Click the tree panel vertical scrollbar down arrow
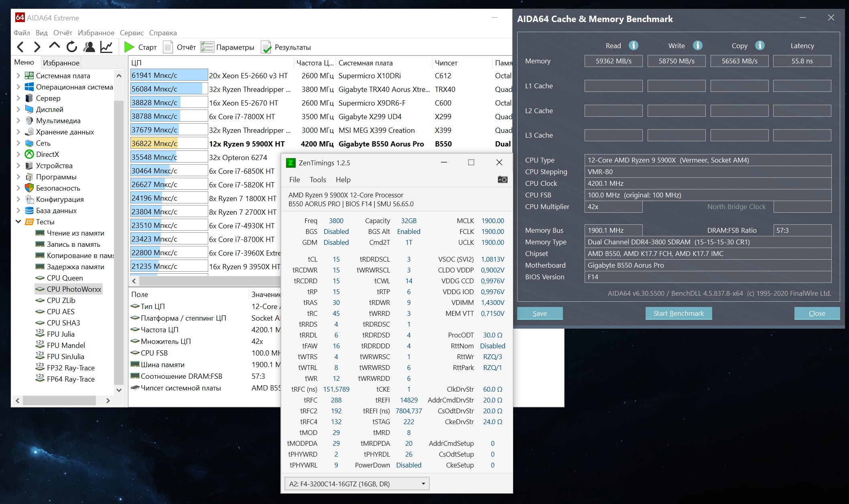Screen dimensions: 849x504 click(x=119, y=390)
